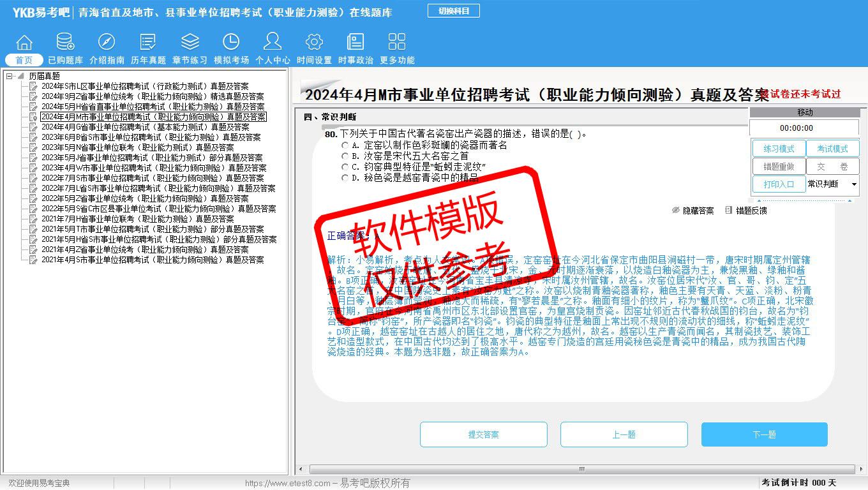Click the 切换科目 switch subject button

pos(454,11)
